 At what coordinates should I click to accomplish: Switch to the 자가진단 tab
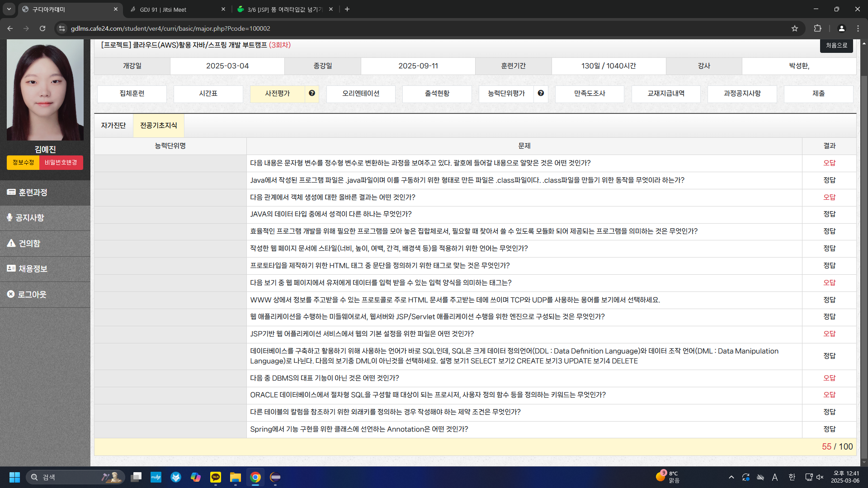[x=113, y=126]
